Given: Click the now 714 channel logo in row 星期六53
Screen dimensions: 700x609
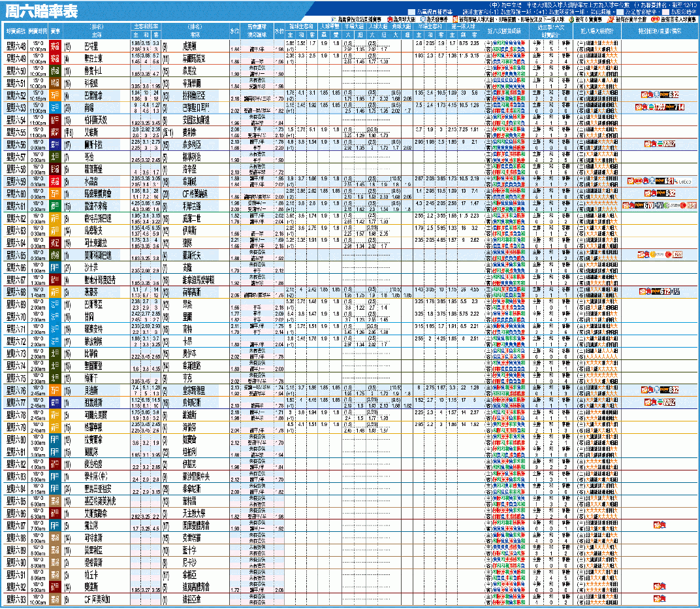Looking at the screenshot, I should click(674, 107).
